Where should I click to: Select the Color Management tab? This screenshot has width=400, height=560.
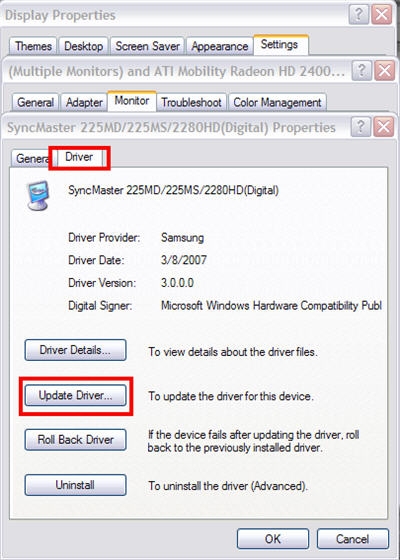(277, 102)
